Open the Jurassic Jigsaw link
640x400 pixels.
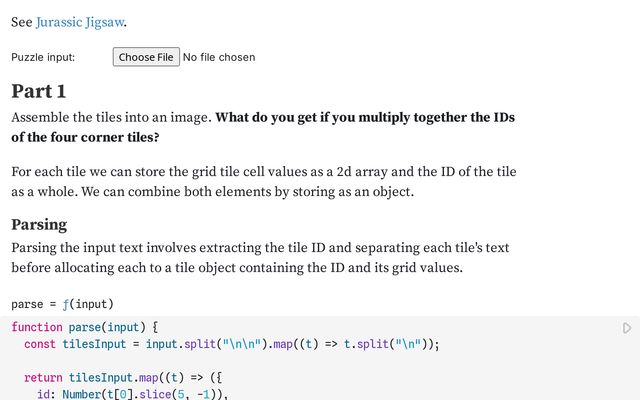click(x=81, y=22)
